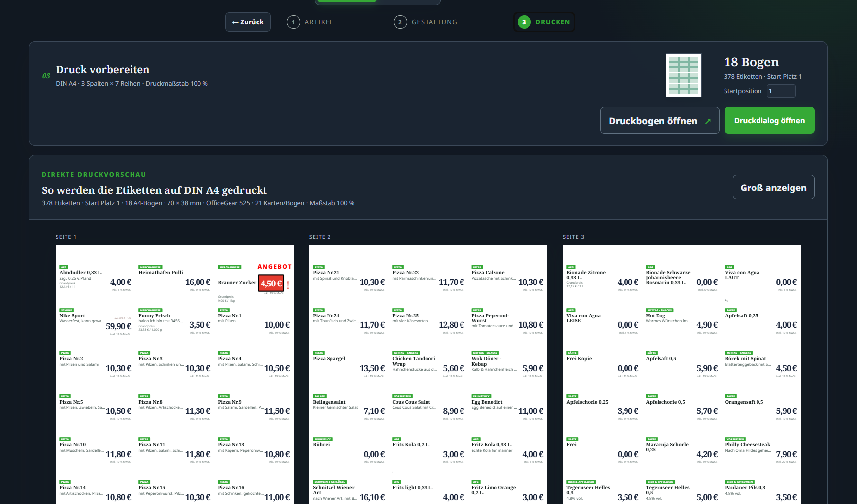Click the label sheet layout thumbnail
857x504 pixels.
(x=684, y=75)
